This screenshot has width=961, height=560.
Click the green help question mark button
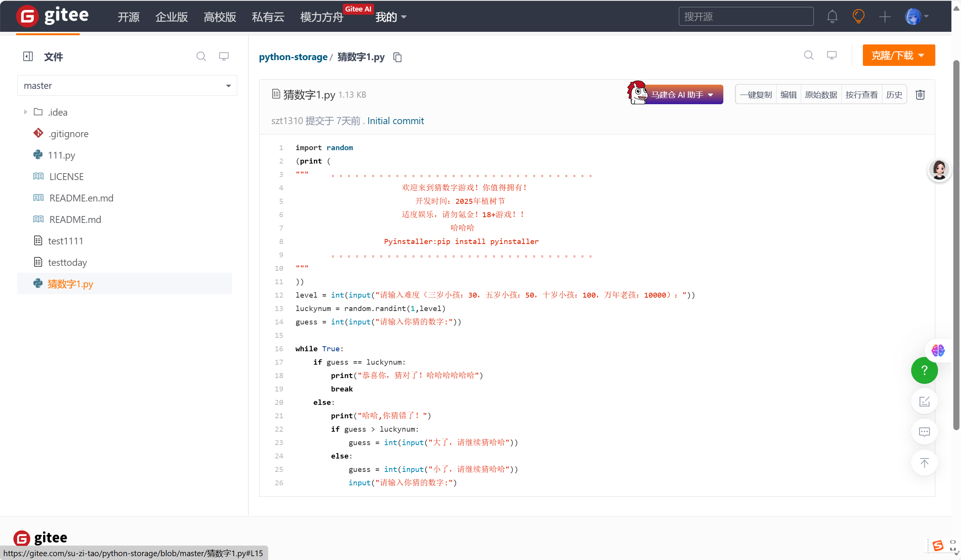[924, 370]
